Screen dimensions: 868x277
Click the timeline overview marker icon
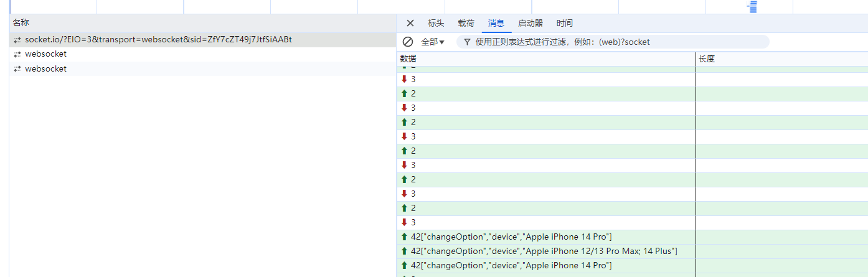point(752,7)
